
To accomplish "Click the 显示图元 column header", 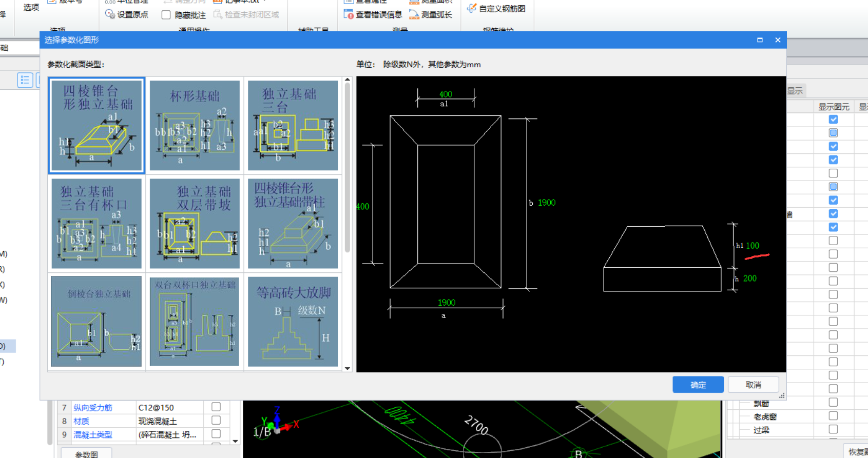I will click(x=834, y=107).
